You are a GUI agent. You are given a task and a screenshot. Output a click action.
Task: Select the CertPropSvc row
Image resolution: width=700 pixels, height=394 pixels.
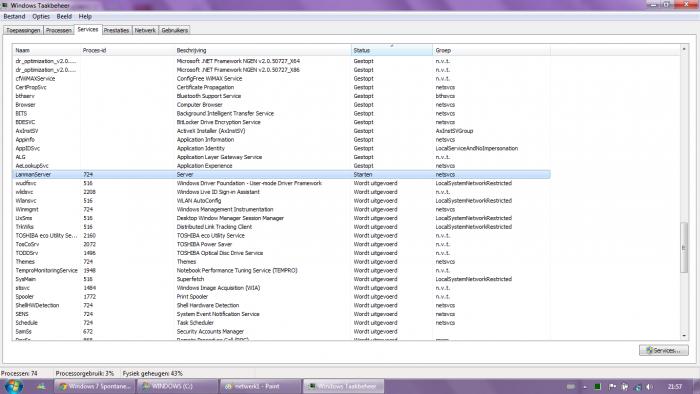[281, 87]
